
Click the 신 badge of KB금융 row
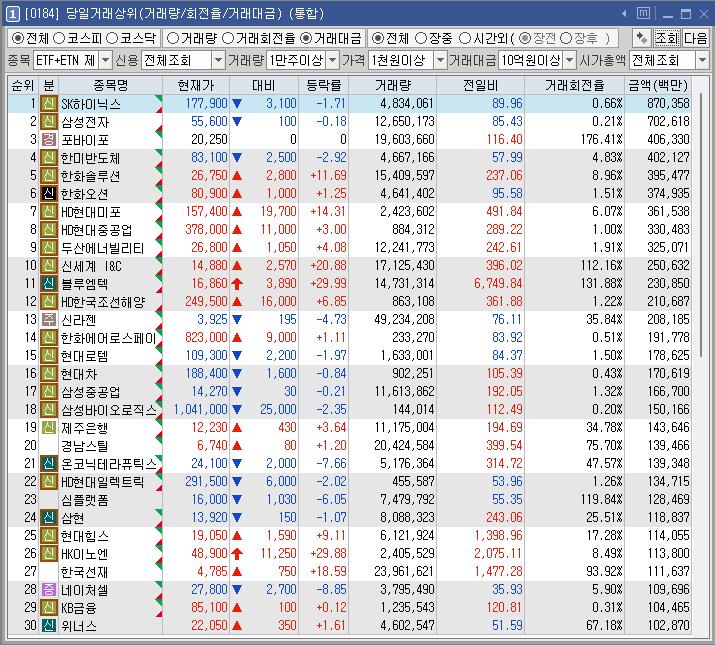tap(49, 608)
